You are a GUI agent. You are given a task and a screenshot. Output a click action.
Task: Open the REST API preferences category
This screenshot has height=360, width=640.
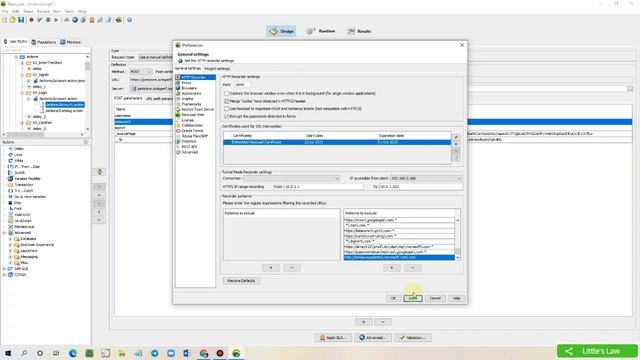point(189,147)
